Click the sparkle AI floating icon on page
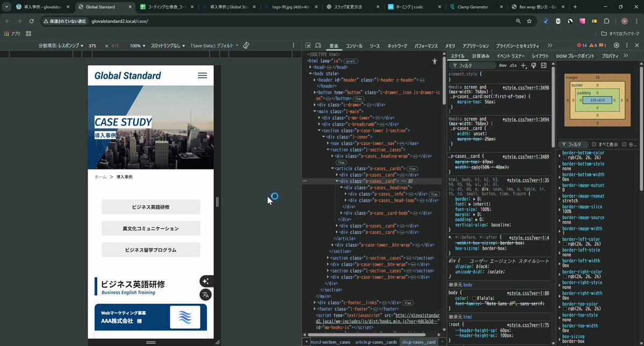Viewport: 644px width, 346px height. pyautogui.click(x=206, y=281)
